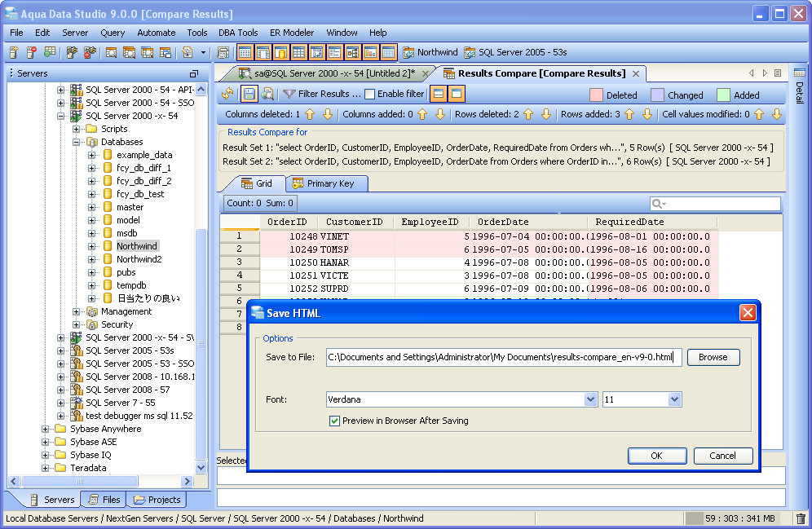This screenshot has height=529, width=812.
Task: Collapse the Databases tree node
Action: click(76, 142)
